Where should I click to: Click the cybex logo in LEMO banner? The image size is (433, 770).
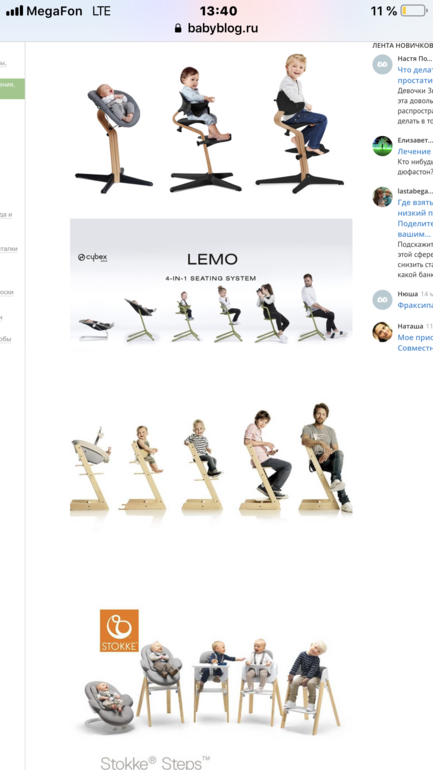(92, 257)
